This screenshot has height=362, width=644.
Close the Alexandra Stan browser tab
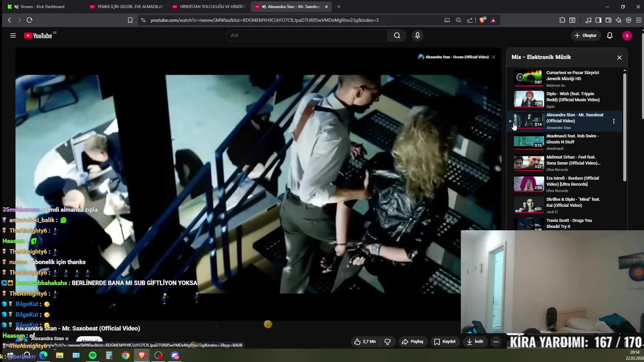[x=327, y=7]
